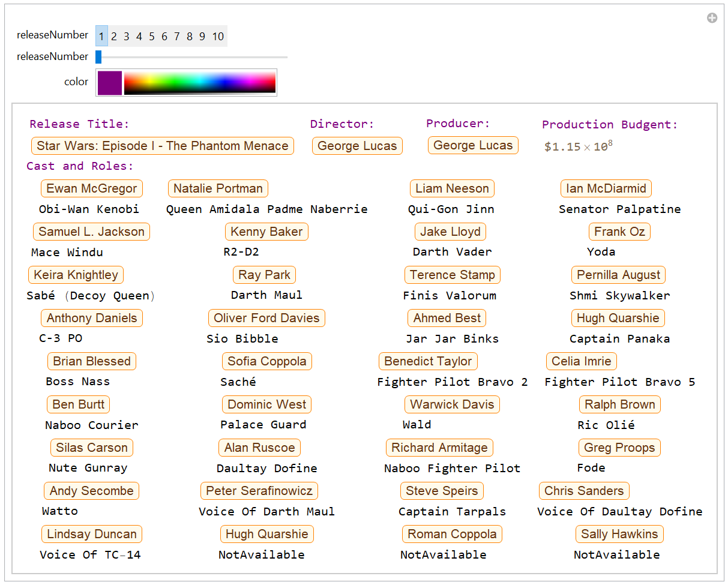Open Lindsay Duncan cast entity
728x585 pixels.
pos(92,534)
